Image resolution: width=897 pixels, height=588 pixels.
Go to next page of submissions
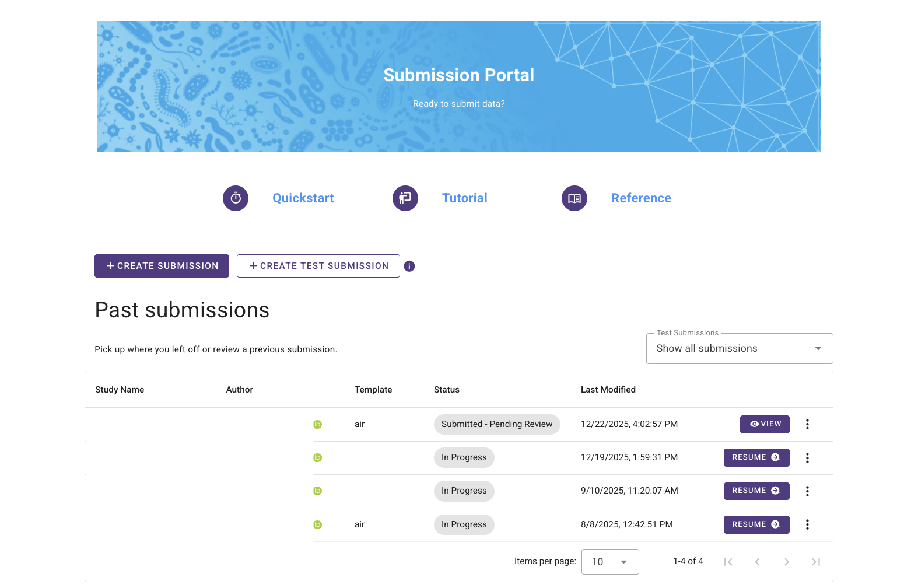[x=786, y=562]
